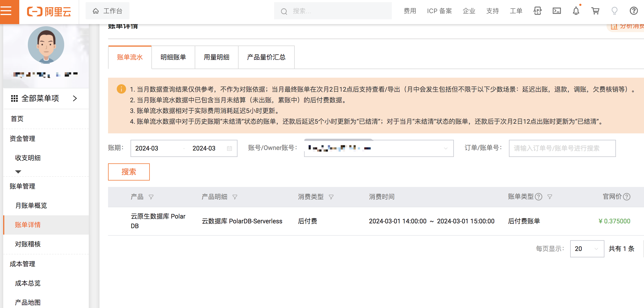Click the 后付费 consumption type cell
This screenshot has height=308, width=644.
(308, 221)
